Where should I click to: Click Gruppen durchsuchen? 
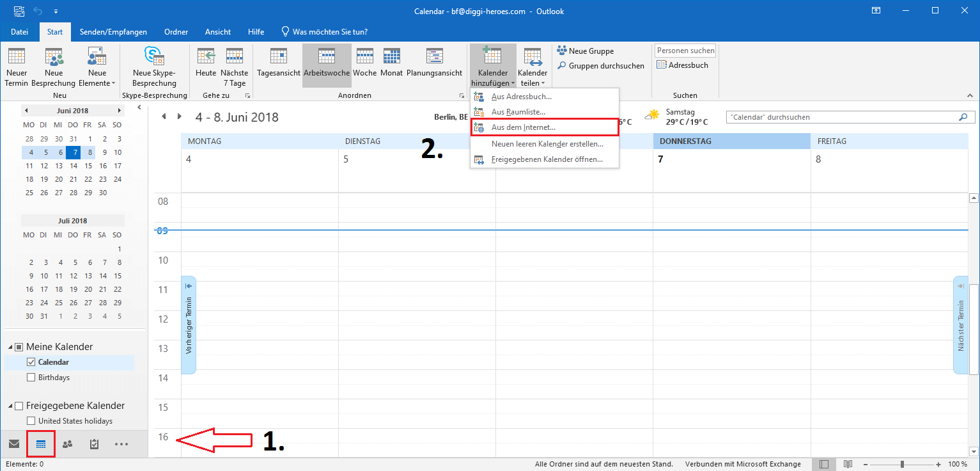pos(601,66)
